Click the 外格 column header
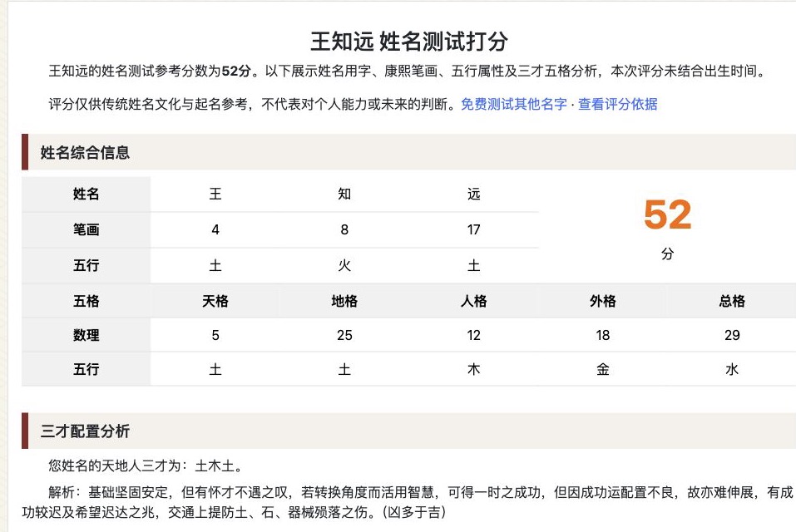This screenshot has height=532, width=796. pos(602,301)
